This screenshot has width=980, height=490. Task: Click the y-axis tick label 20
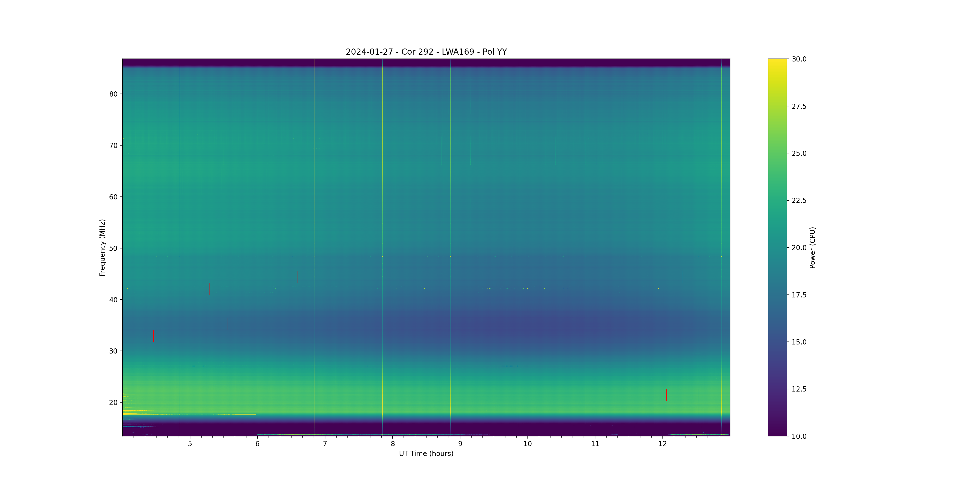point(113,403)
